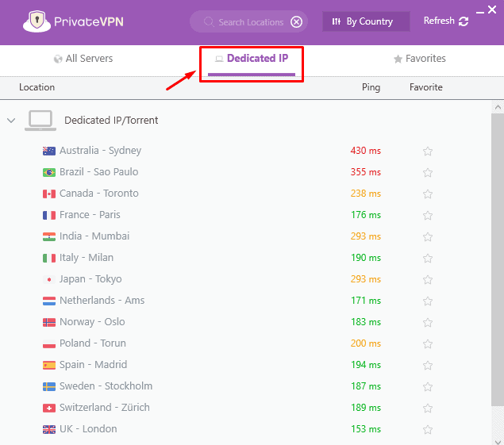Viewport: 504px width, 445px height.
Task: Toggle favorite star for France - Paris
Action: 428,216
